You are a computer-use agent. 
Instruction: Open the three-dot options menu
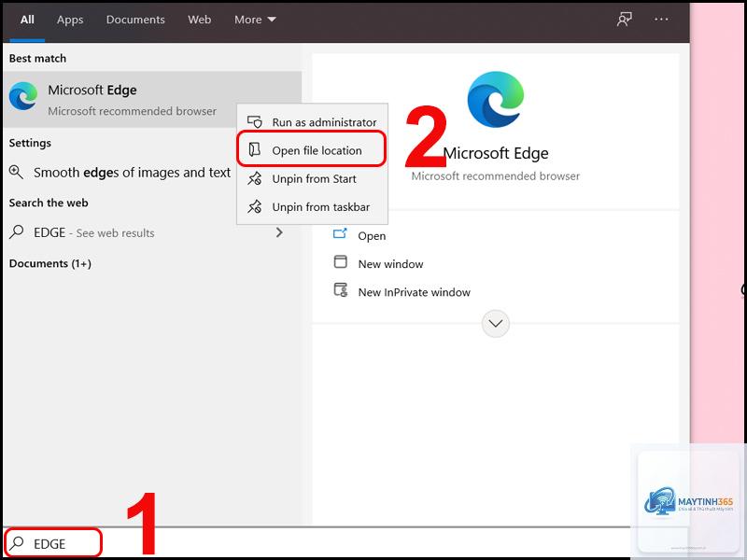click(661, 19)
